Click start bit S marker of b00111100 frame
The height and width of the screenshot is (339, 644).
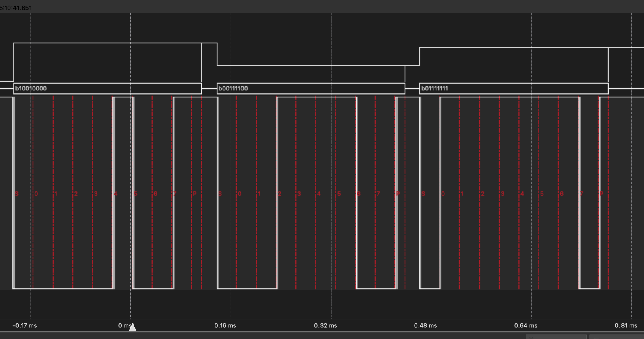[x=220, y=194]
